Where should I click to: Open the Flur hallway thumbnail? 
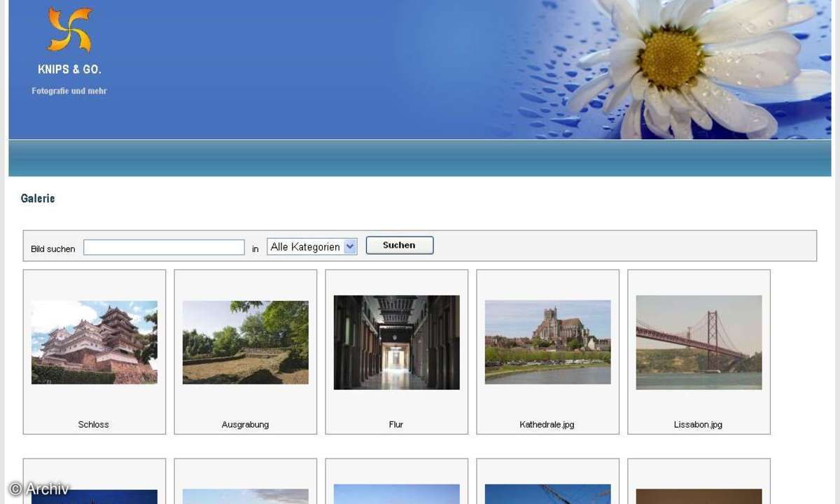[x=397, y=342]
